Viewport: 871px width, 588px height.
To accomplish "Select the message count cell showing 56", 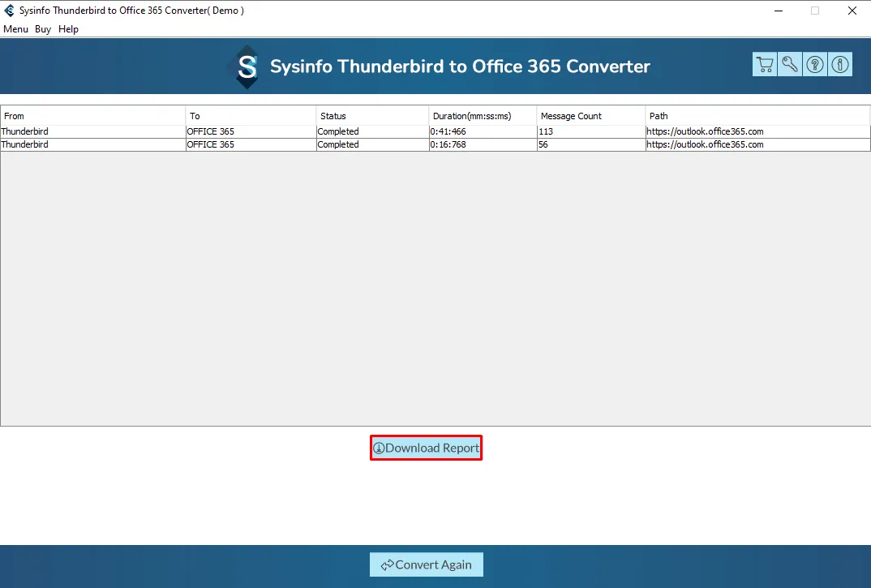I will click(590, 144).
